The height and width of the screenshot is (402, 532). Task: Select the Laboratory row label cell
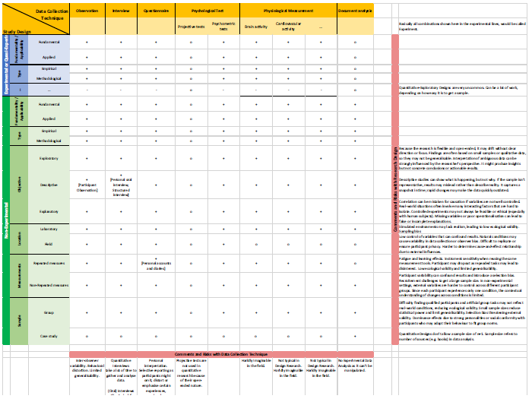[49, 229]
